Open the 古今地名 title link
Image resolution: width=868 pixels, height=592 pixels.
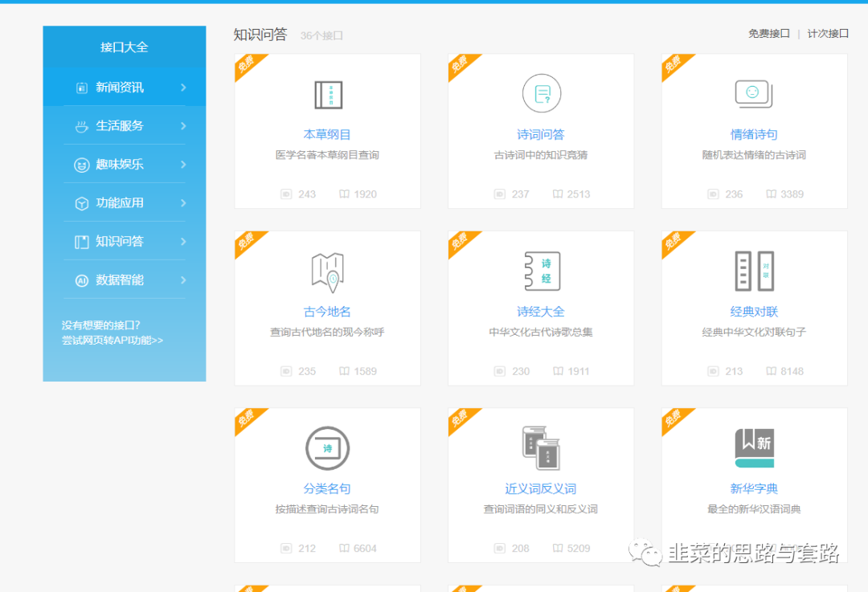327,312
